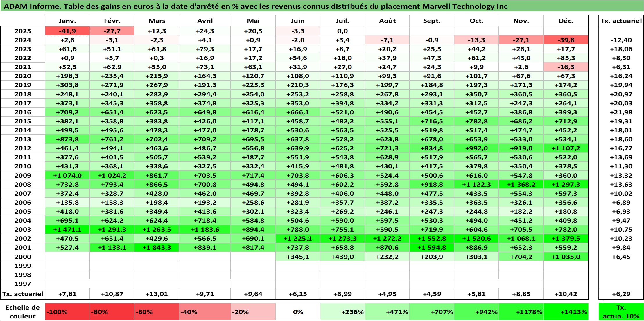
Task: Select the 'Févr.' column header
Action: click(112, 21)
